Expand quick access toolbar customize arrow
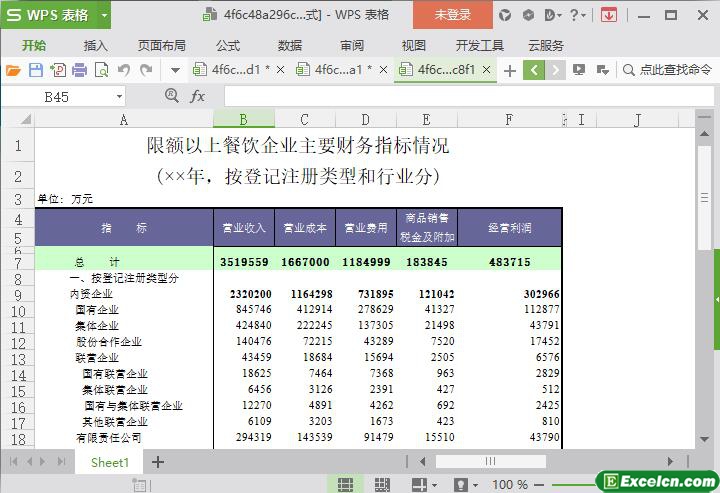The height and width of the screenshot is (493, 720). (175, 70)
